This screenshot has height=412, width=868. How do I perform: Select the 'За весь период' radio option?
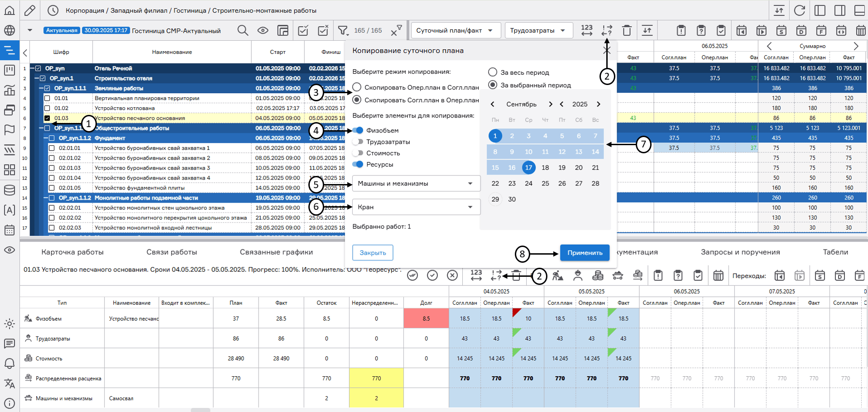tap(493, 72)
